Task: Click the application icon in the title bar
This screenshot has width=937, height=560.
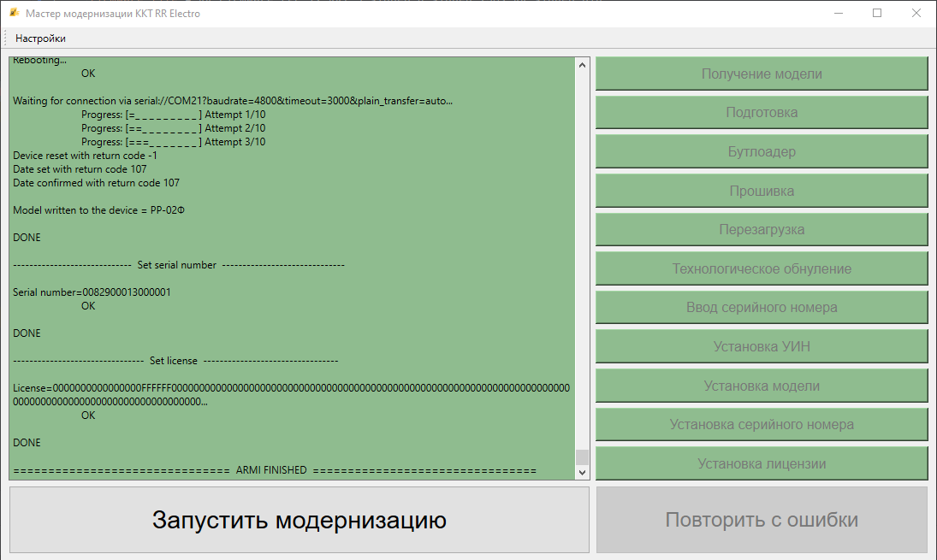Action: (x=14, y=14)
